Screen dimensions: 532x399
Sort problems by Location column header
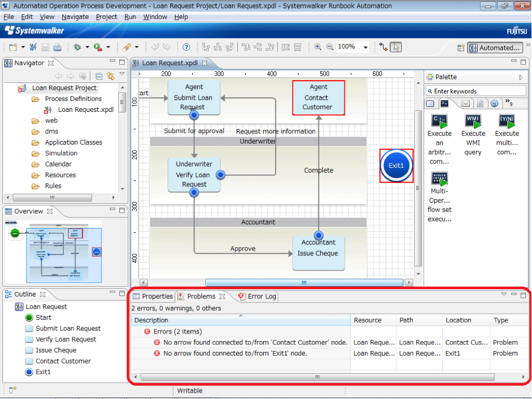pyautogui.click(x=466, y=320)
